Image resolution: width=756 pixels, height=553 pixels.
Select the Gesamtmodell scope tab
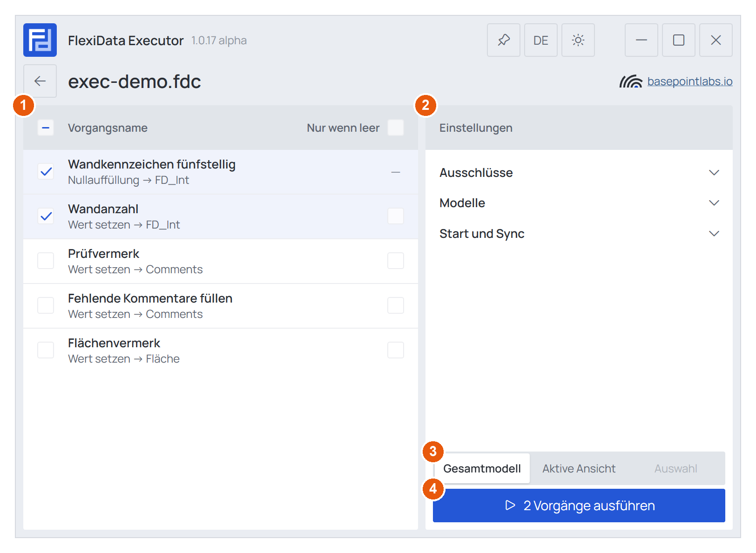(482, 468)
